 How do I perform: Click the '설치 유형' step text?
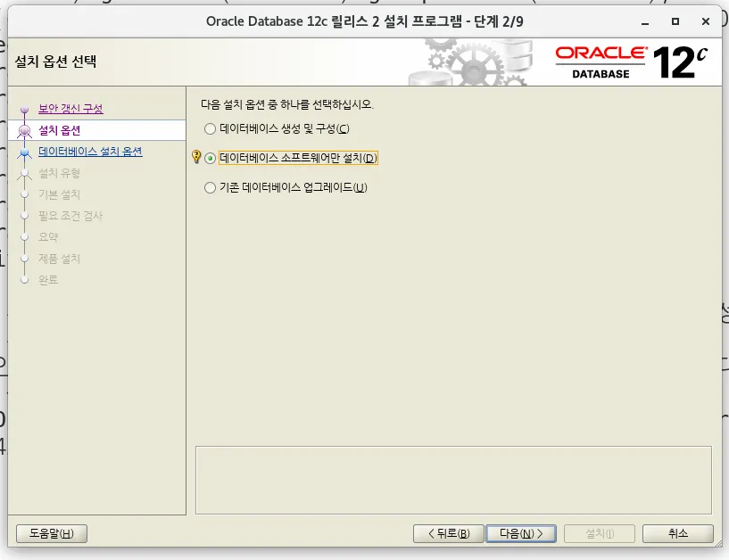(x=59, y=173)
